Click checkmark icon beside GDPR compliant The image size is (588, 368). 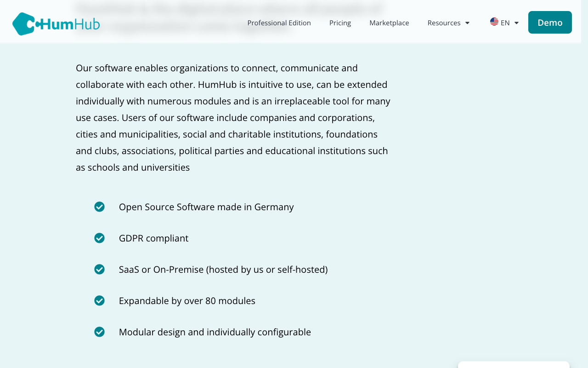click(x=99, y=238)
